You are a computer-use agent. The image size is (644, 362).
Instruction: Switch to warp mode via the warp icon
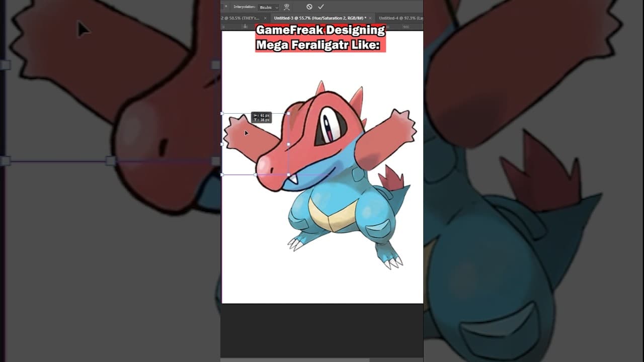(x=287, y=7)
